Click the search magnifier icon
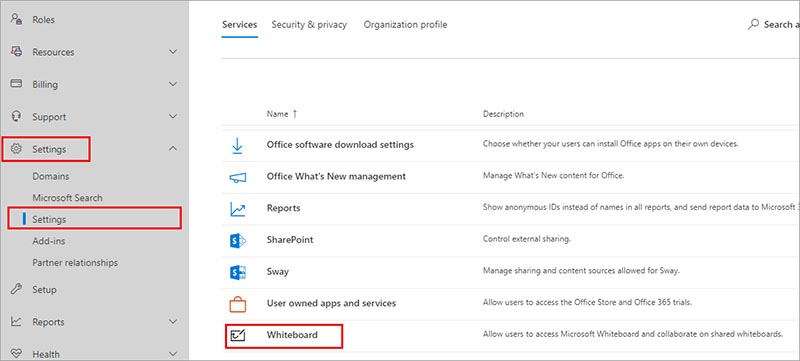 (753, 24)
